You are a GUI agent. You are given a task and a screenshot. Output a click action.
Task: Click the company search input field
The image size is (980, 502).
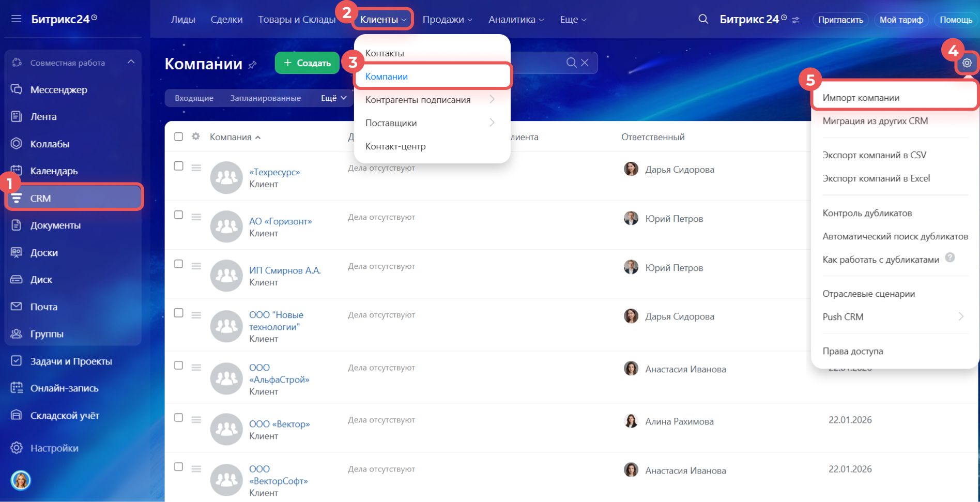coord(538,63)
